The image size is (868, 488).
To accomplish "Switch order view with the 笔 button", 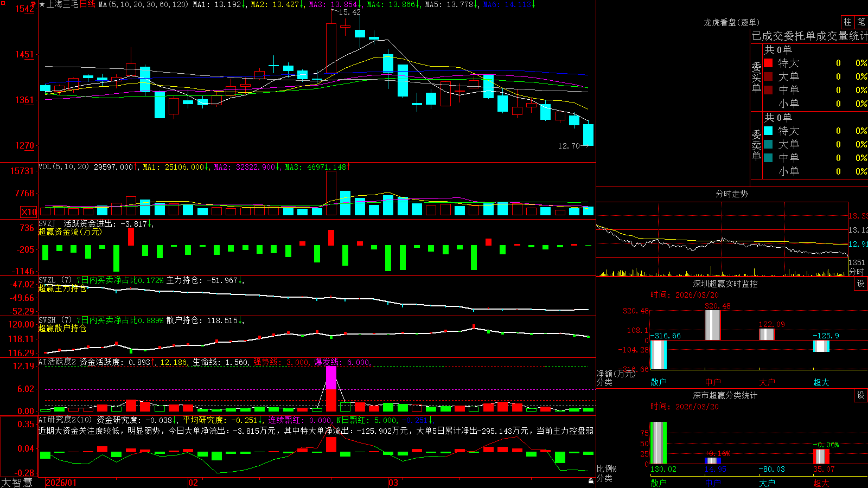I will point(861,22).
